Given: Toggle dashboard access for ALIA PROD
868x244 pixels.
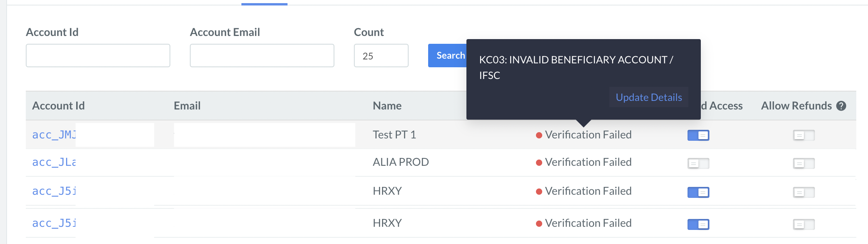Looking at the screenshot, I should 698,163.
